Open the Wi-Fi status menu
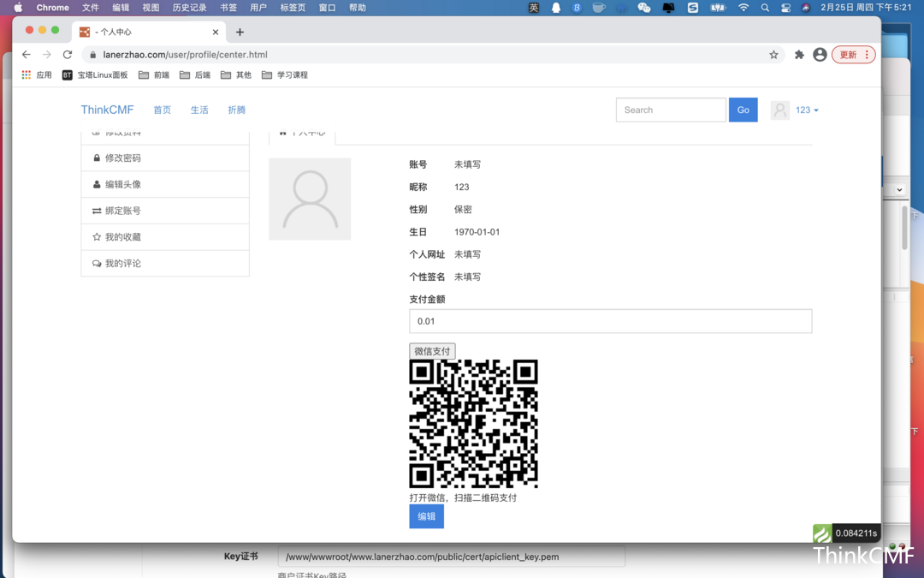 coord(743,8)
